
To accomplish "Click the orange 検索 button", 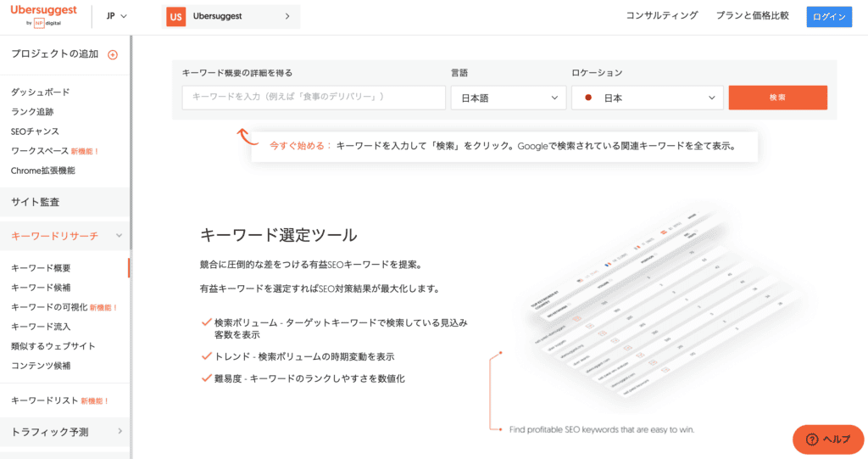I will tap(778, 98).
